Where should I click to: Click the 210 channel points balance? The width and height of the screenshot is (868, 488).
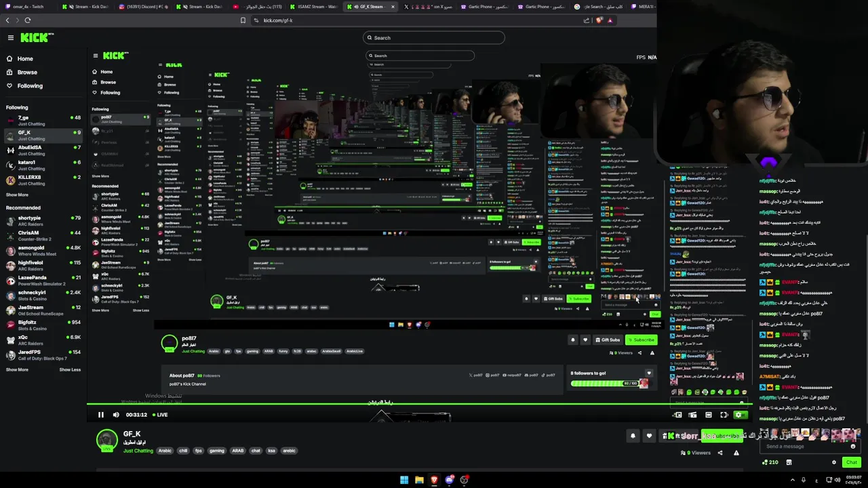(770, 462)
